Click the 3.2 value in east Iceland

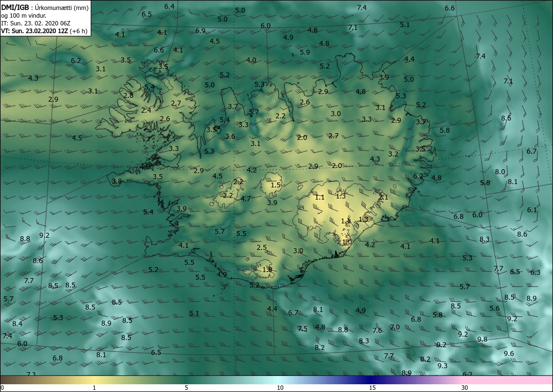(393, 154)
